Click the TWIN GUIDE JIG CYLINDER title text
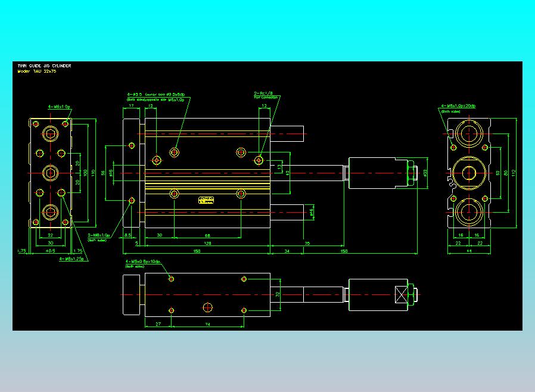The image size is (535, 392). (44, 66)
